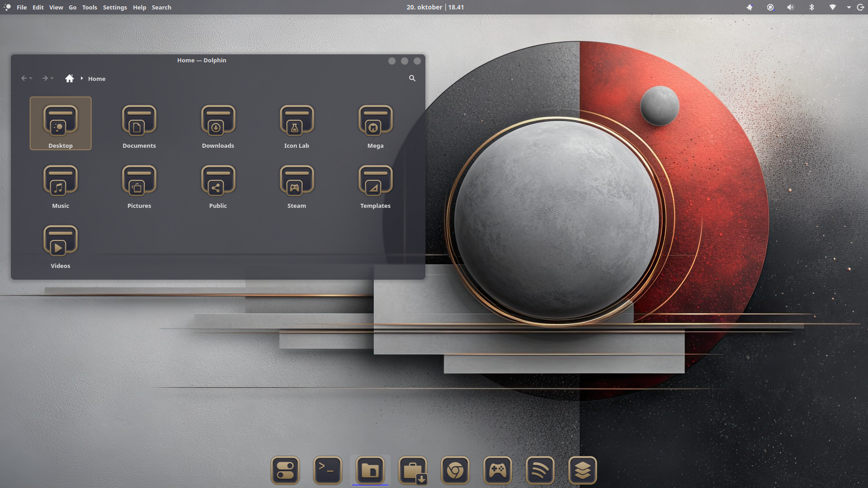Go to home via house icon
The height and width of the screenshot is (488, 868).
coord(69,78)
